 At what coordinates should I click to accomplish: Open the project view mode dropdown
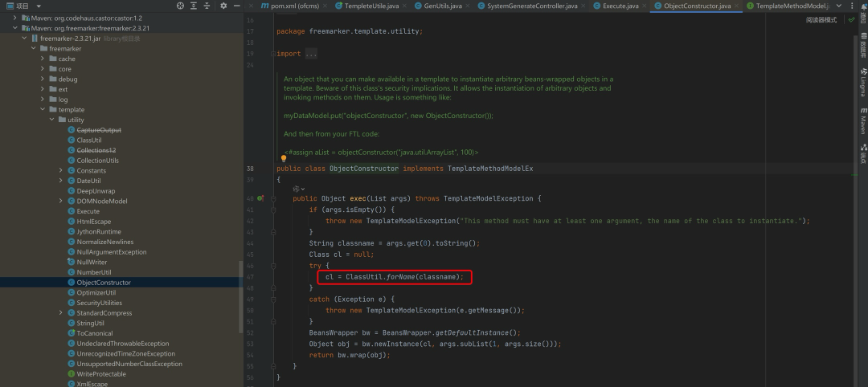pyautogui.click(x=39, y=6)
